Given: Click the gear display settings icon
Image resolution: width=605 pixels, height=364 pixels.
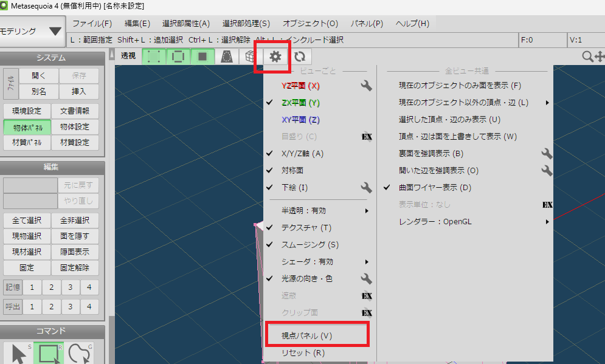Looking at the screenshot, I should pos(275,57).
